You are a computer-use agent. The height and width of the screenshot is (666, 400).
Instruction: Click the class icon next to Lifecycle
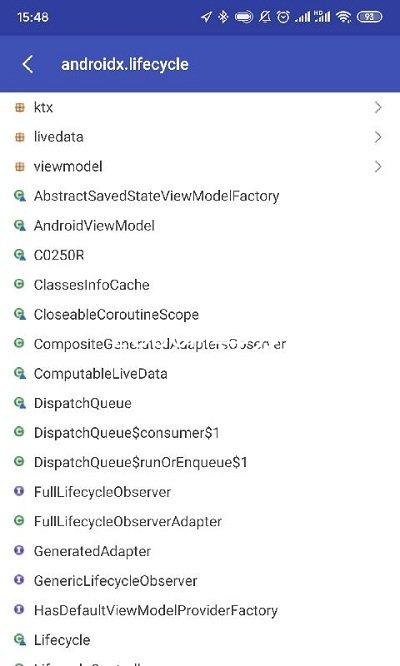20,640
